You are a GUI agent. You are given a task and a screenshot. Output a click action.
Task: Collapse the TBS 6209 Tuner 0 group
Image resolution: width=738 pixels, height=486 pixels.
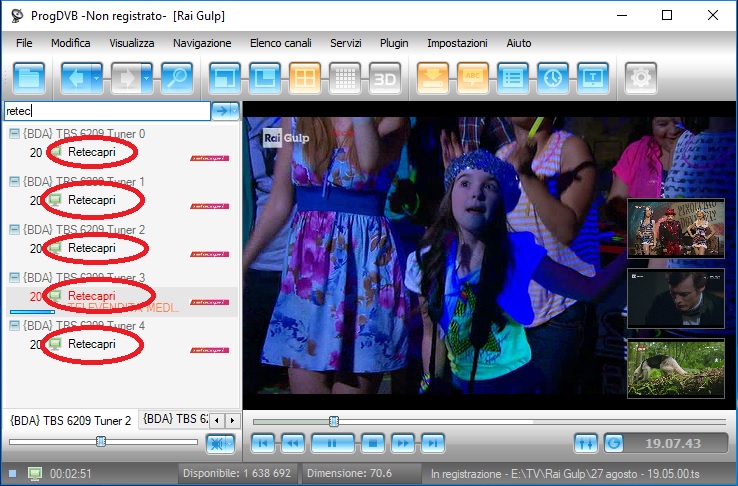(x=14, y=134)
